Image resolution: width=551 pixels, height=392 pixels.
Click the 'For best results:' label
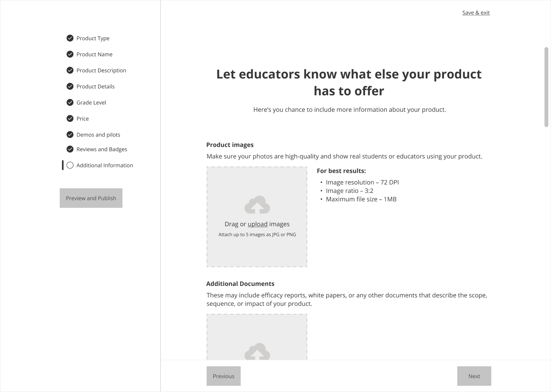pos(341,171)
